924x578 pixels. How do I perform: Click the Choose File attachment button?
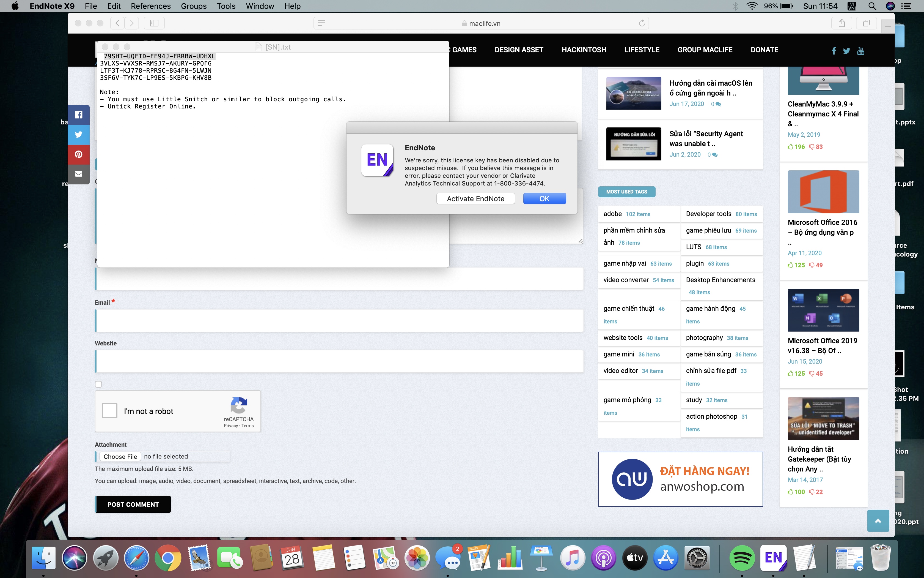(x=120, y=456)
